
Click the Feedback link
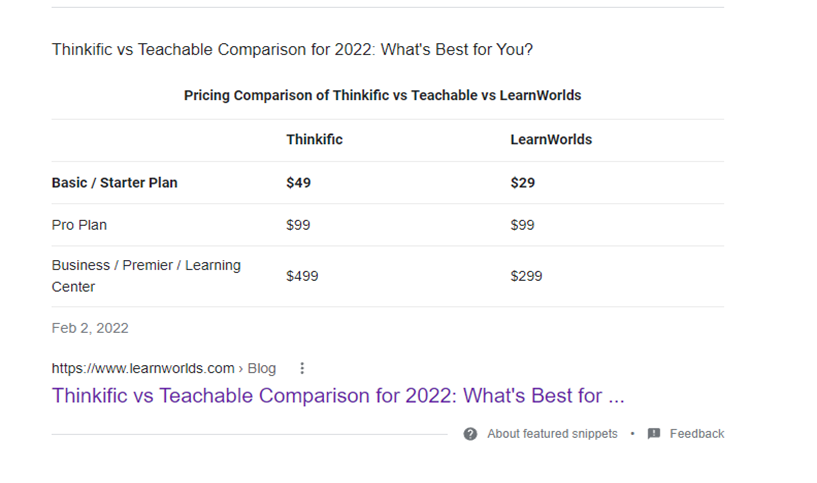coord(697,434)
